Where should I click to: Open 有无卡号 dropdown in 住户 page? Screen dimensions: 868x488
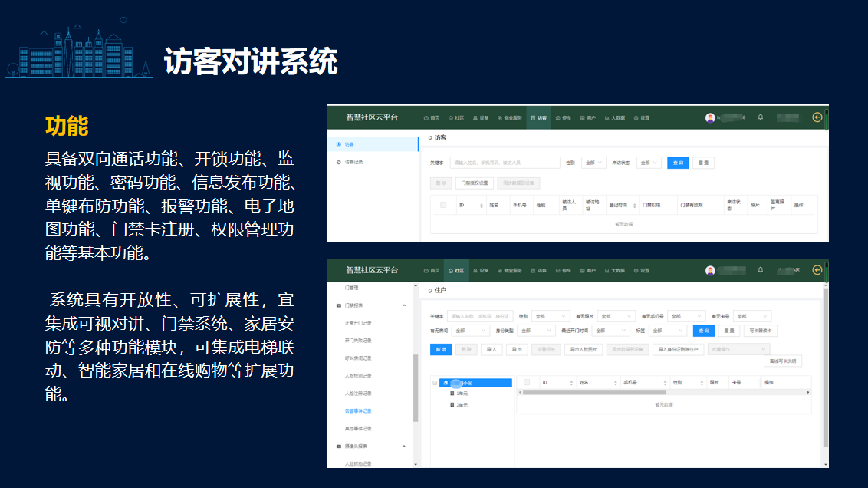tap(751, 316)
